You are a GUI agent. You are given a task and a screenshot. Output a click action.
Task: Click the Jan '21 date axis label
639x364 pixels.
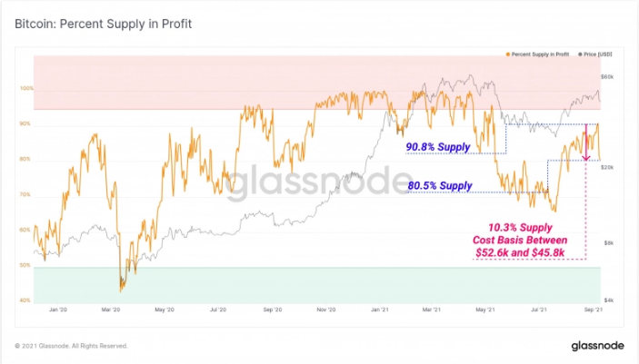coord(381,310)
